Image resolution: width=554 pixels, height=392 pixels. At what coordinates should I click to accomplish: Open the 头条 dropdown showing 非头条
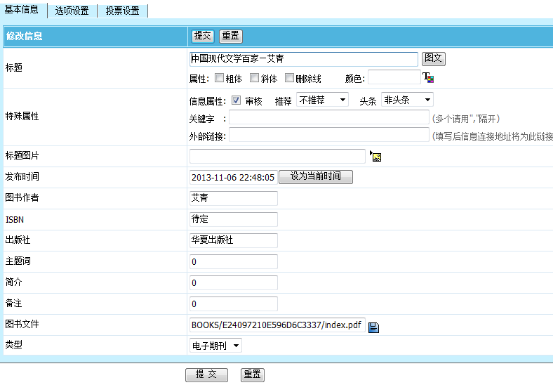(407, 100)
